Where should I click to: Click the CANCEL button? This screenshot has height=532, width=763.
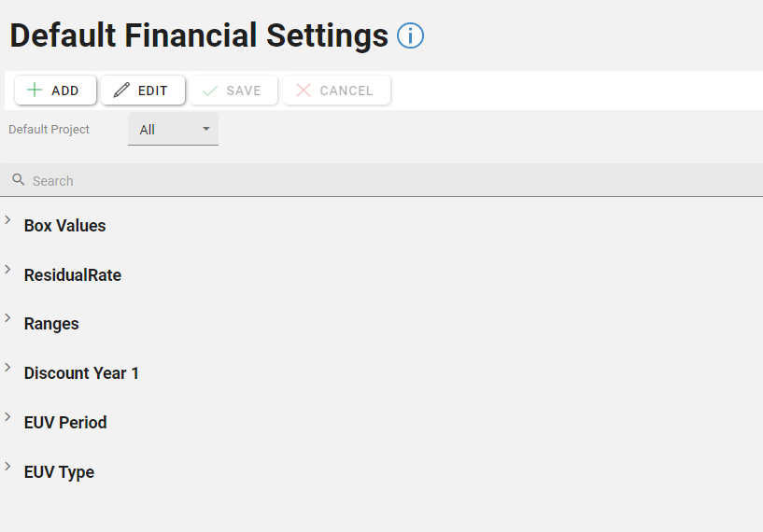tap(335, 91)
